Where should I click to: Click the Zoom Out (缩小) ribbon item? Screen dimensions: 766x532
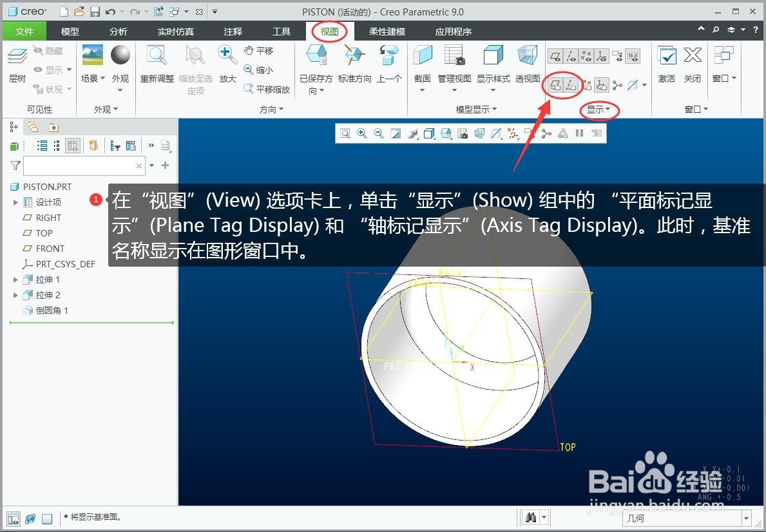tap(259, 70)
